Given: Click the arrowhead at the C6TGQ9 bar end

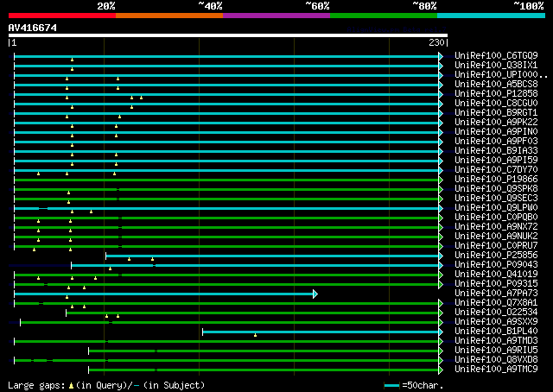Looking at the screenshot, I should (x=441, y=56).
